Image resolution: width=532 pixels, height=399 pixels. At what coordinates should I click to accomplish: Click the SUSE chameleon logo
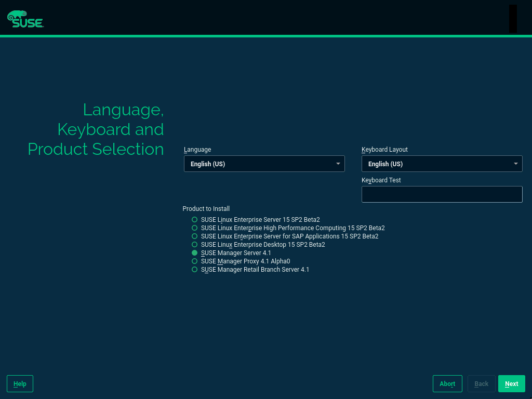click(x=25, y=19)
